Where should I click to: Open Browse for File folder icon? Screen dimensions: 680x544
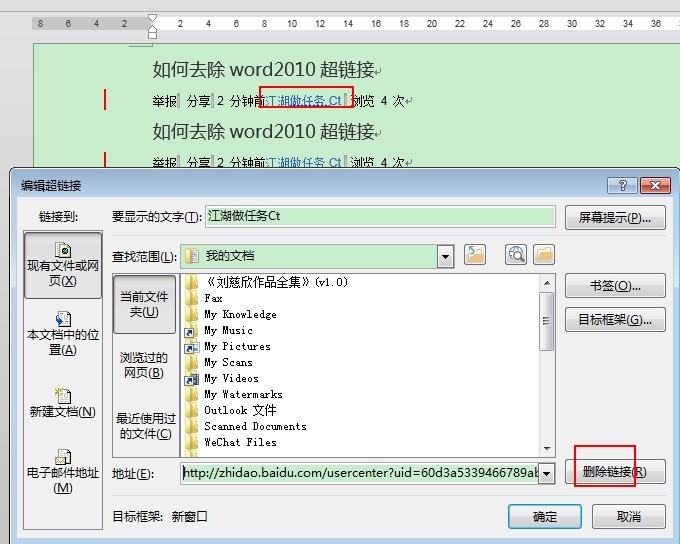coord(544,255)
